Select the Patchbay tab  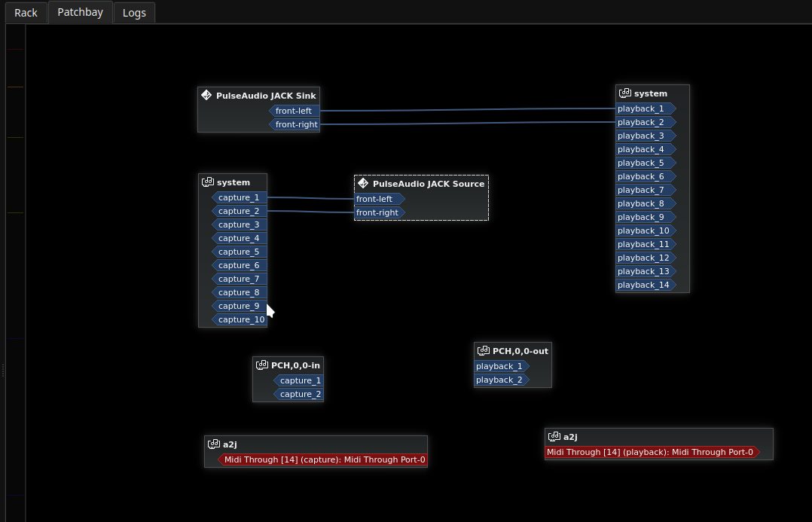[x=81, y=12]
